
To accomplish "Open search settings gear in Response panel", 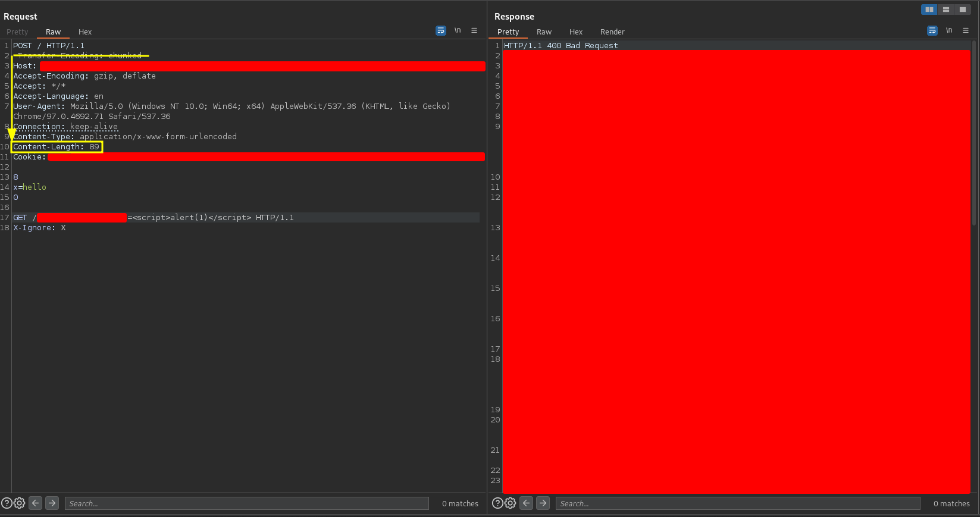I will coord(511,503).
